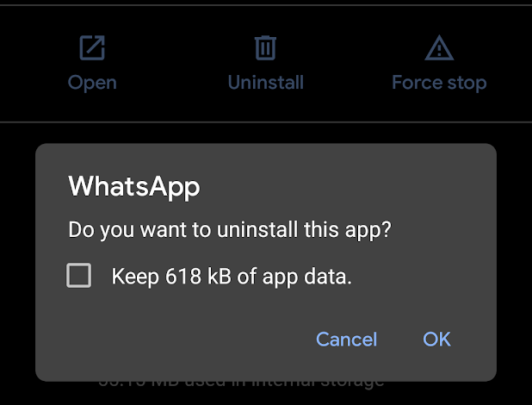Click the Uninstall trash can icon

click(265, 48)
